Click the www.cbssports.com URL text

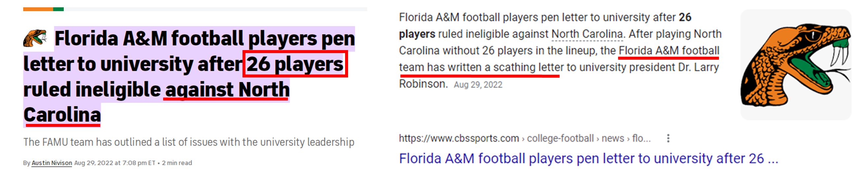coord(459,138)
